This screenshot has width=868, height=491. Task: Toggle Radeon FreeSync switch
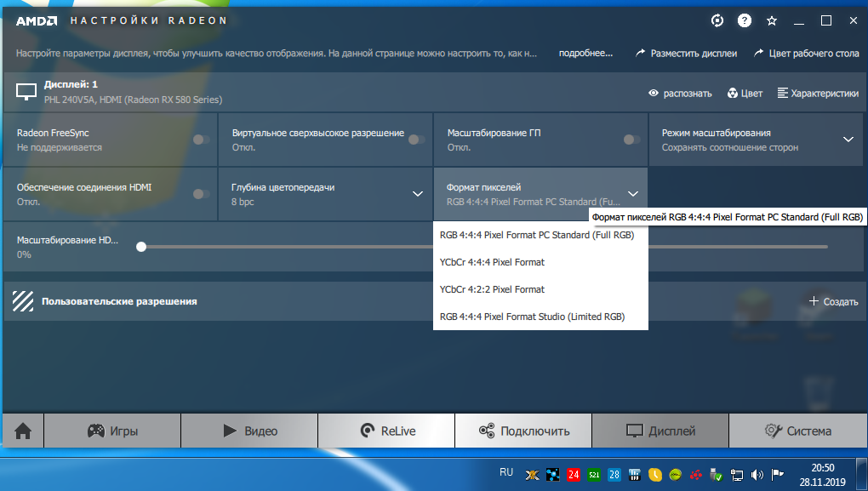(202, 140)
